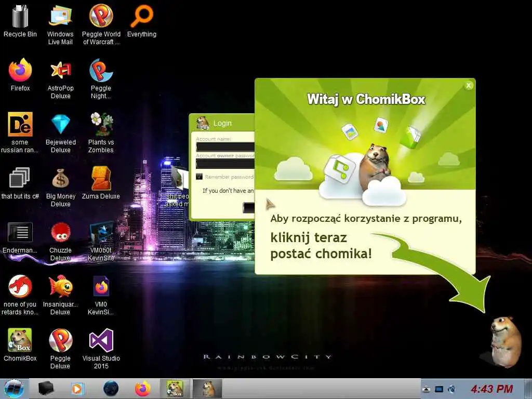Screen dimensions: 532x399
Task: Open Peggle World of Warcraft icon
Action: [x=101, y=16]
